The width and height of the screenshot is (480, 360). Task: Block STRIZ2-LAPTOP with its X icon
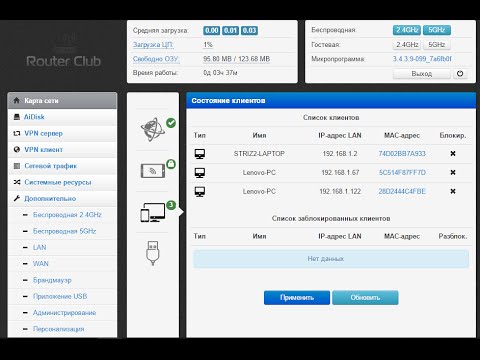453,154
